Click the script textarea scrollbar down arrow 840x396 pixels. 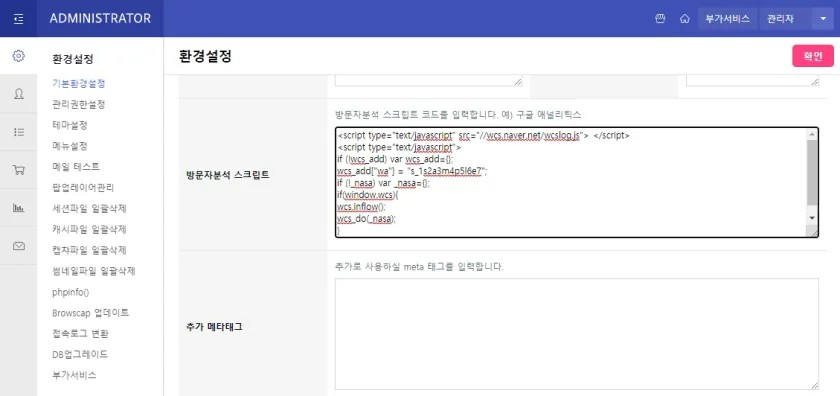(812, 218)
